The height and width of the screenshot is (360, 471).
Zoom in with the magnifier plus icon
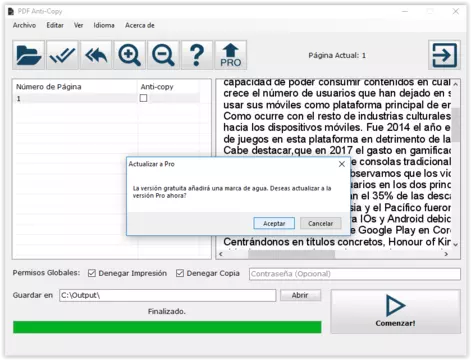point(130,55)
